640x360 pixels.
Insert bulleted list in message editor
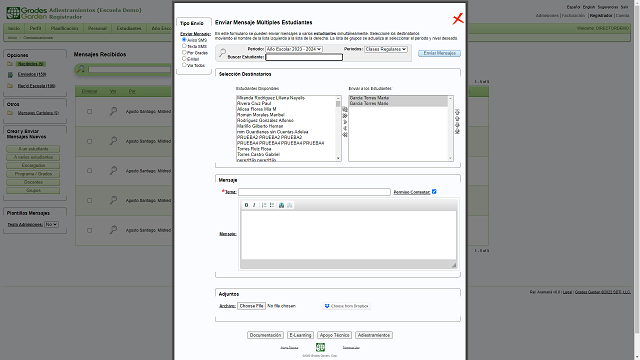pyautogui.click(x=272, y=205)
